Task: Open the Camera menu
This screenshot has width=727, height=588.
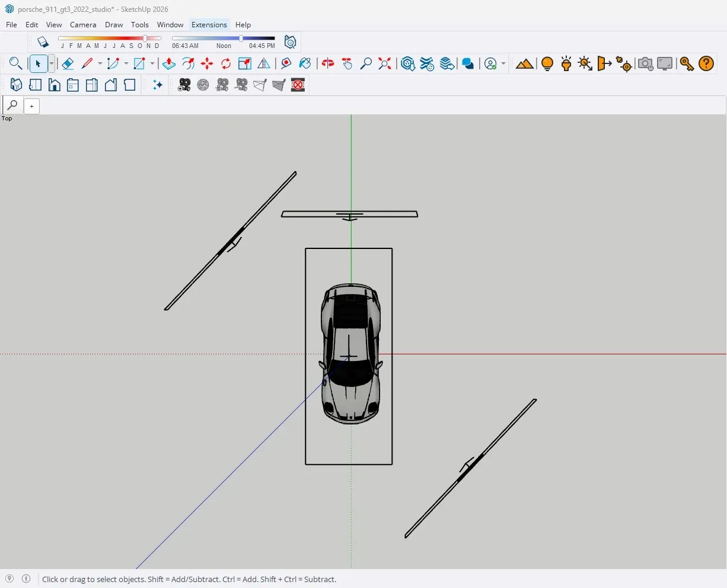Action: pos(83,25)
